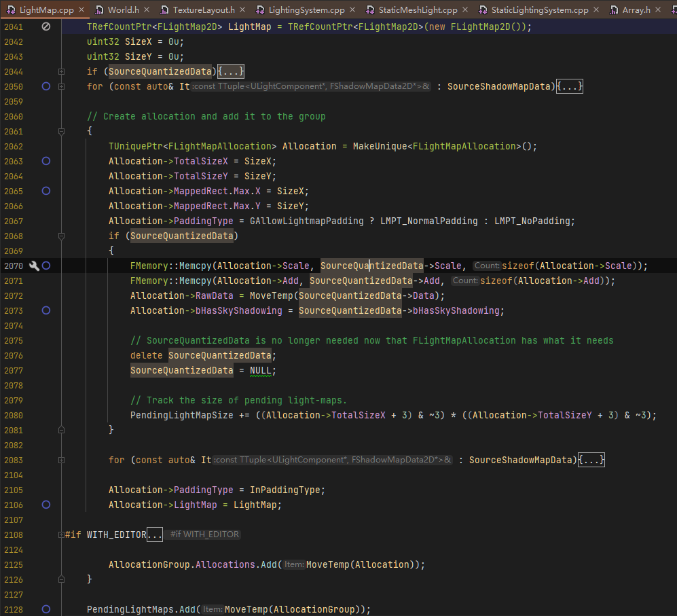The height and width of the screenshot is (616, 677).
Task: Click line number 2105 in the gutter
Action: (x=14, y=490)
